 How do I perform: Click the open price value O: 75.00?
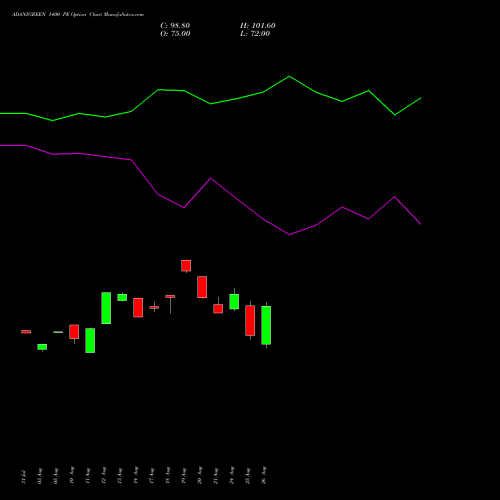[175, 34]
